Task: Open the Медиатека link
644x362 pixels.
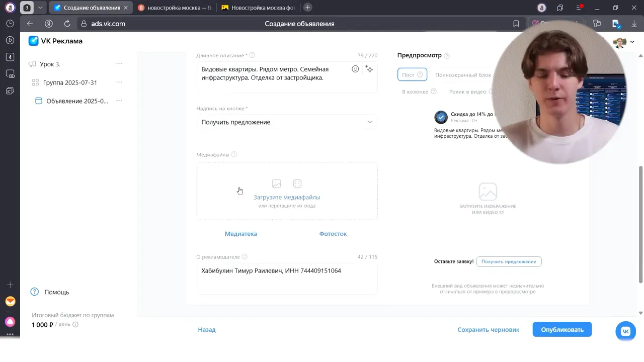Action: coord(240,233)
